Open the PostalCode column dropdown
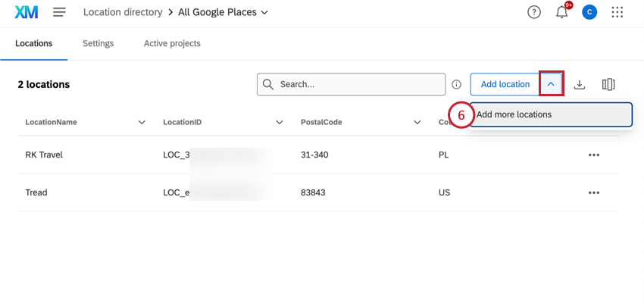 (x=417, y=122)
